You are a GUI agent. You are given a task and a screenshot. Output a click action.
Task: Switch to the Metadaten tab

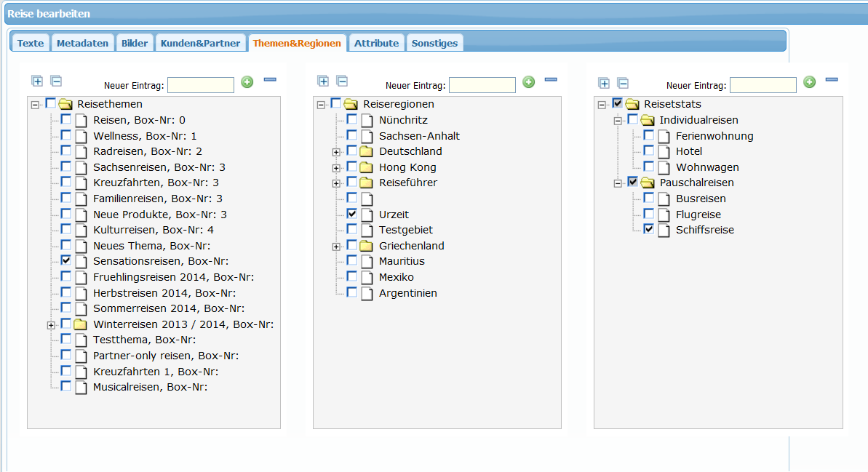pos(82,43)
